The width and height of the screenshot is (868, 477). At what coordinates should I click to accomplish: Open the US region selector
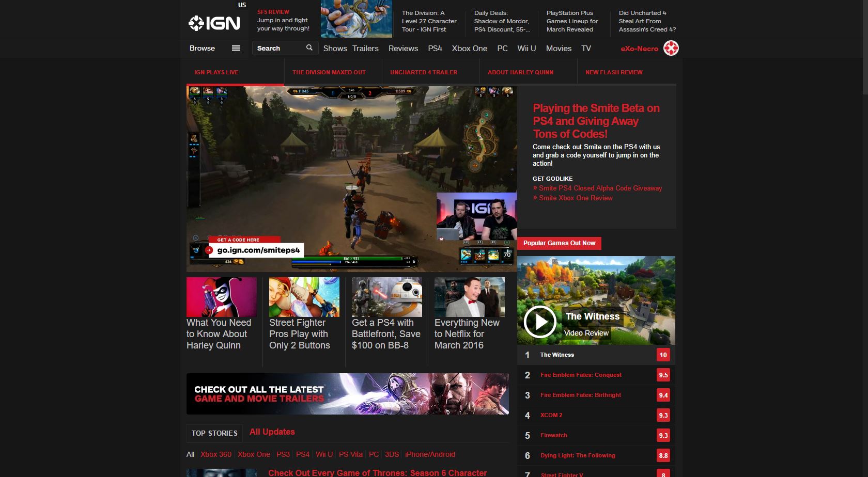(242, 5)
